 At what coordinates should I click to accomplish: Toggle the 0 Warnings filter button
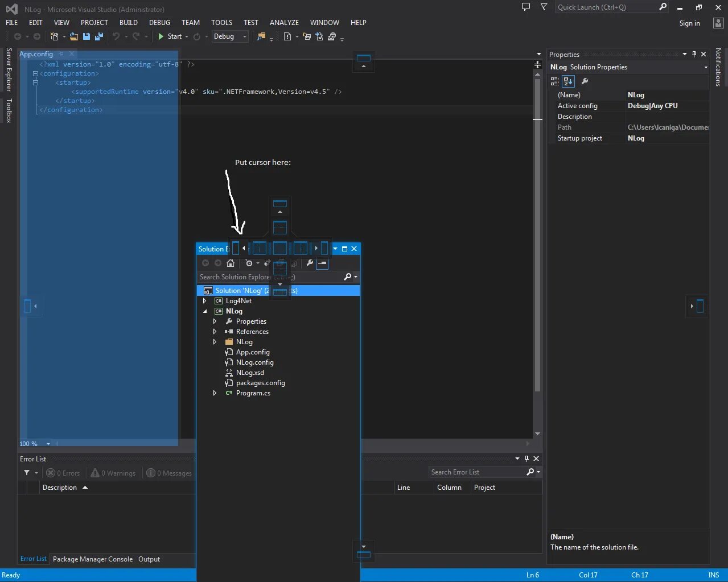113,473
